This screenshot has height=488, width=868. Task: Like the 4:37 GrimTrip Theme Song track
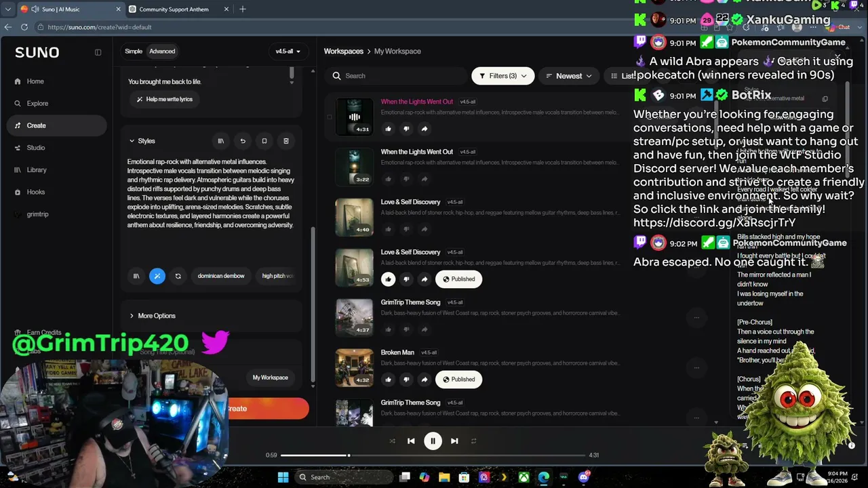pyautogui.click(x=388, y=329)
